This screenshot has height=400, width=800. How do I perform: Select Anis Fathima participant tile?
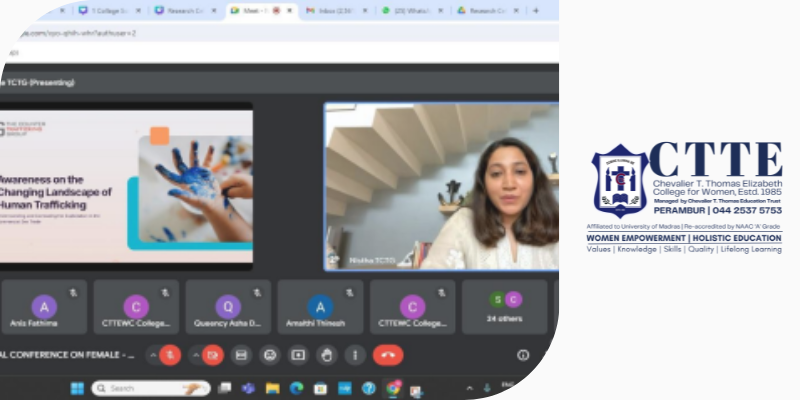pos(44,307)
